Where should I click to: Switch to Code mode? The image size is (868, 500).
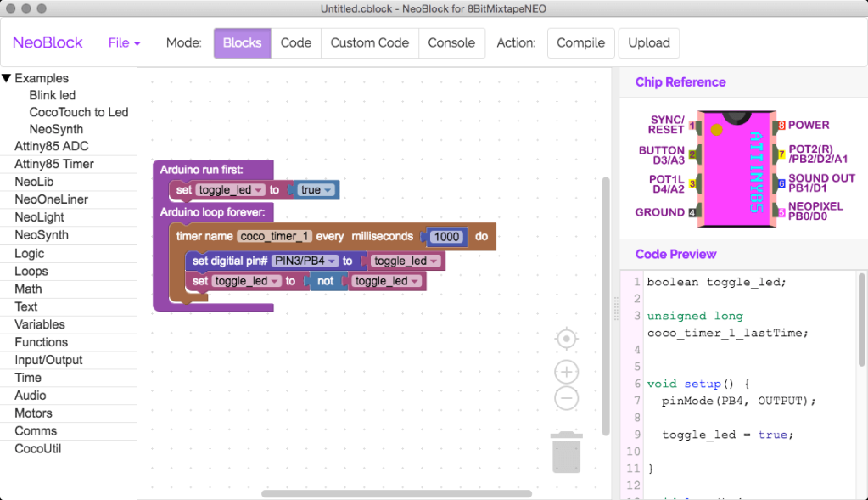(295, 42)
